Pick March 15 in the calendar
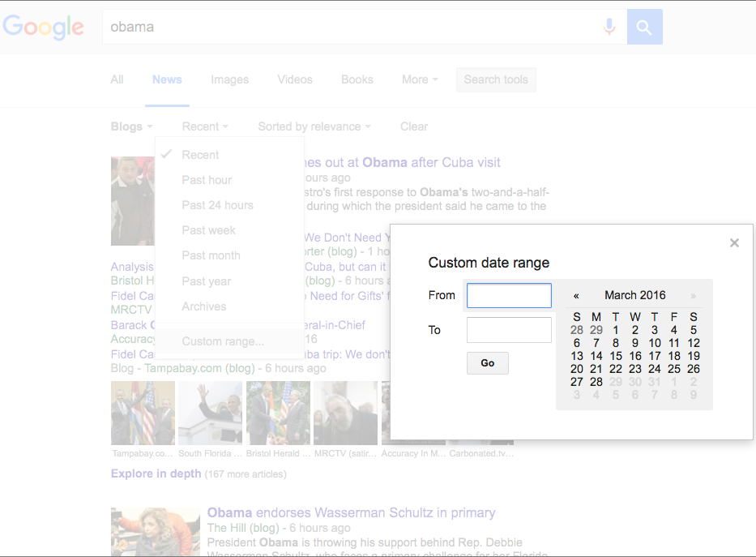 [616, 357]
